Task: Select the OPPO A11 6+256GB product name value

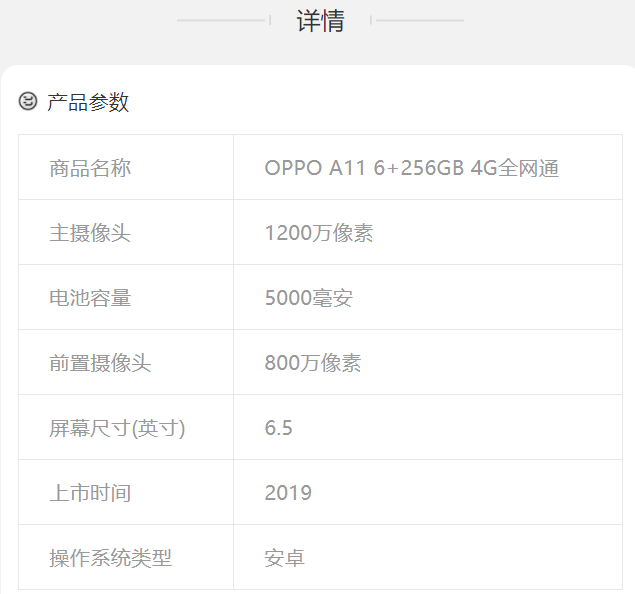Action: [411, 168]
